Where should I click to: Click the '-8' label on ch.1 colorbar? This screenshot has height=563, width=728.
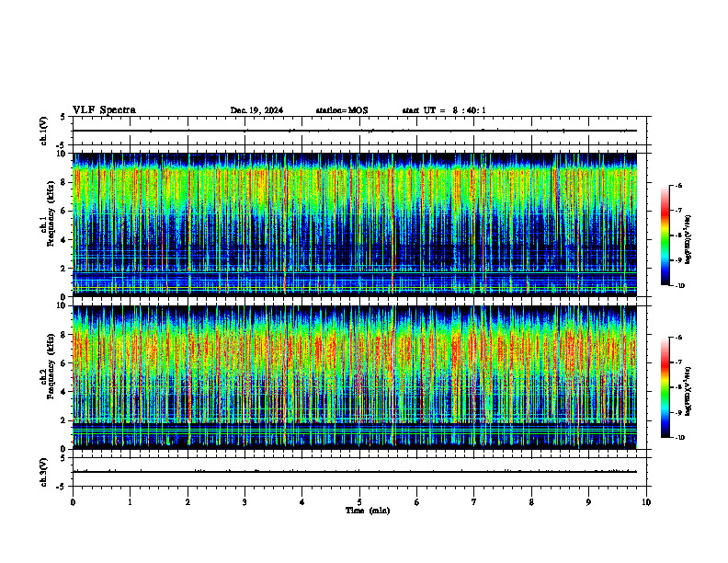click(679, 236)
